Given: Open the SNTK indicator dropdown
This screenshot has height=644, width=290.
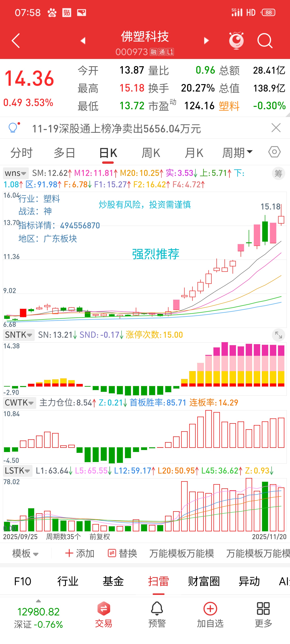Looking at the screenshot, I should tap(19, 335).
